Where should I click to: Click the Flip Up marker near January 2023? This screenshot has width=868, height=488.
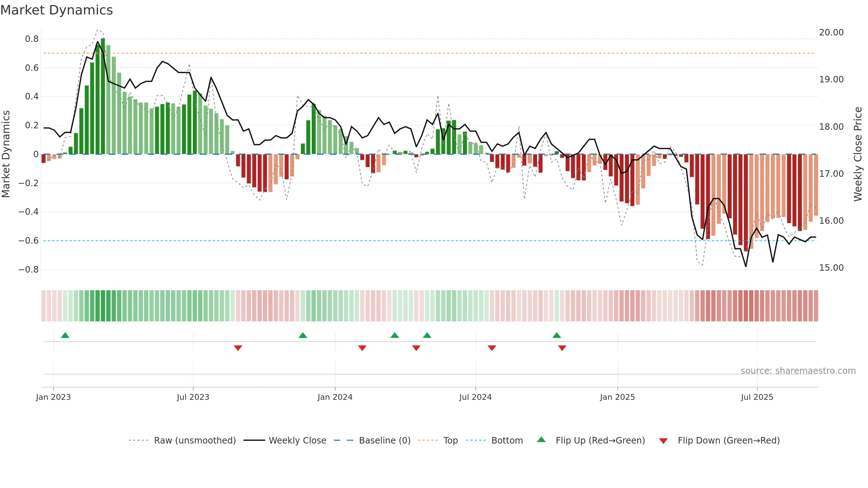pyautogui.click(x=65, y=335)
